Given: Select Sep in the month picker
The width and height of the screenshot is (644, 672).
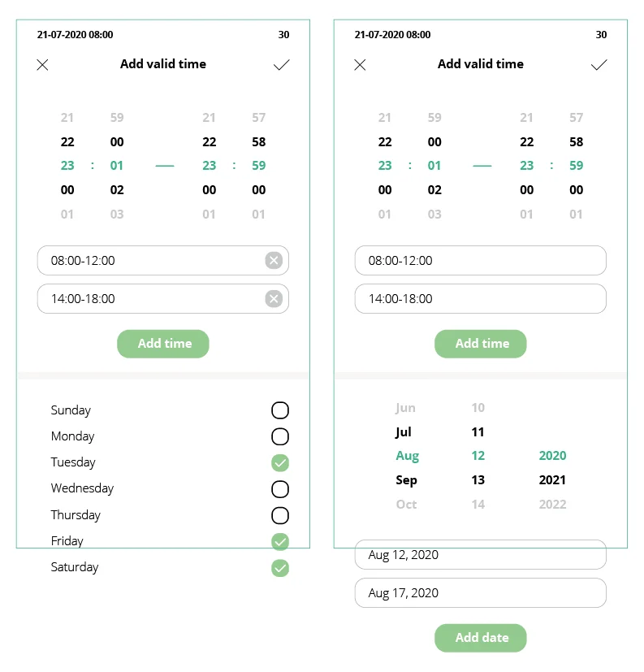Looking at the screenshot, I should [406, 480].
